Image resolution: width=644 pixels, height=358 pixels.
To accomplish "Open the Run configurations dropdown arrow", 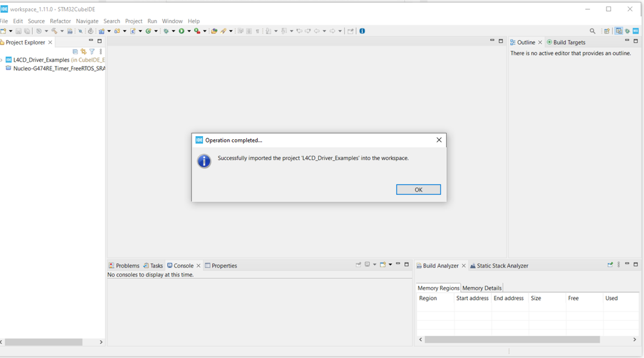I will click(x=189, y=31).
